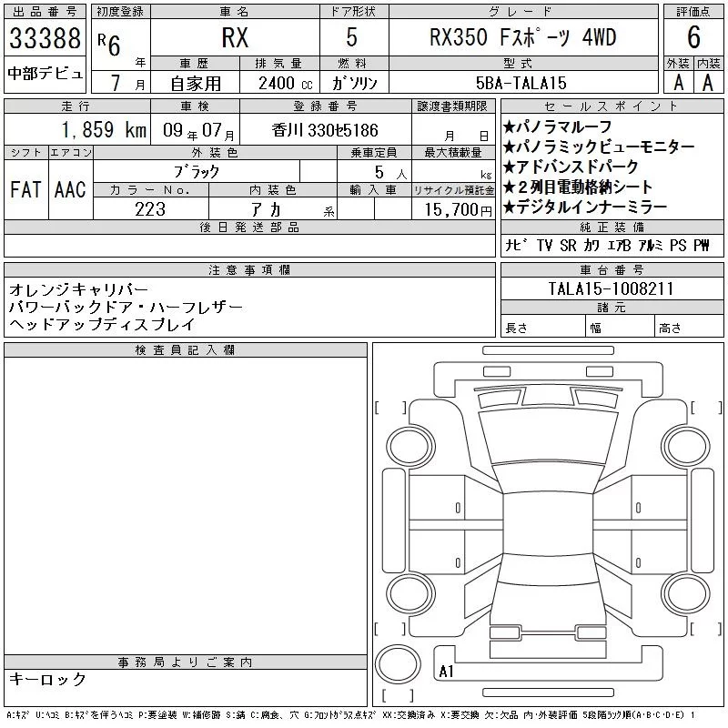
Task: Select the recycle deposit 15,700円
Action: (x=459, y=210)
